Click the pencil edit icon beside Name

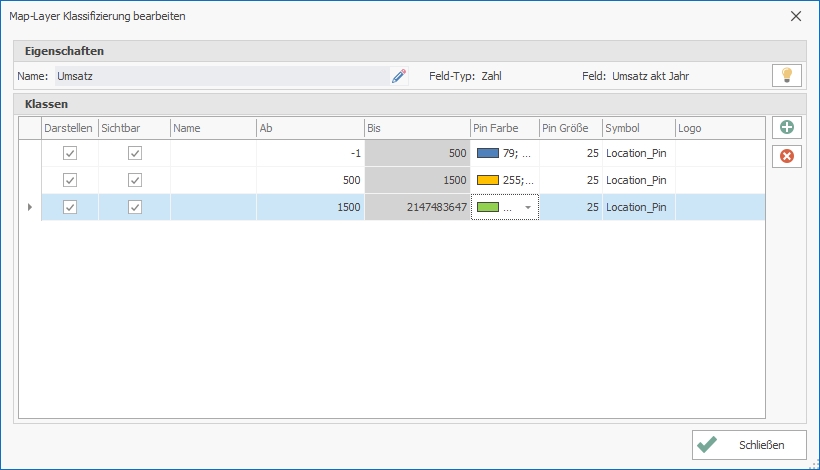point(399,76)
